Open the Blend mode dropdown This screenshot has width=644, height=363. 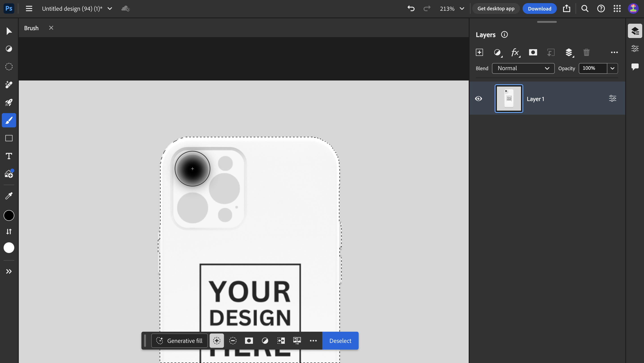click(523, 68)
